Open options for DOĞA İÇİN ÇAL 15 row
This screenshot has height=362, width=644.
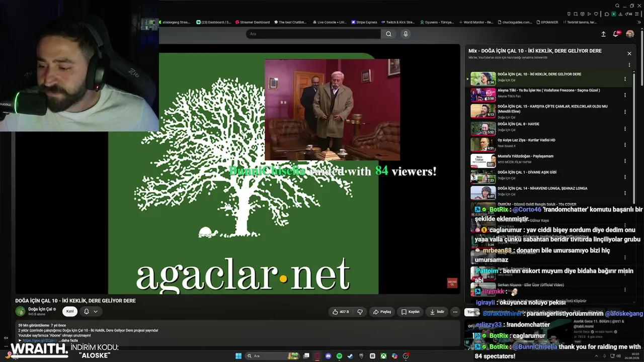(625, 111)
